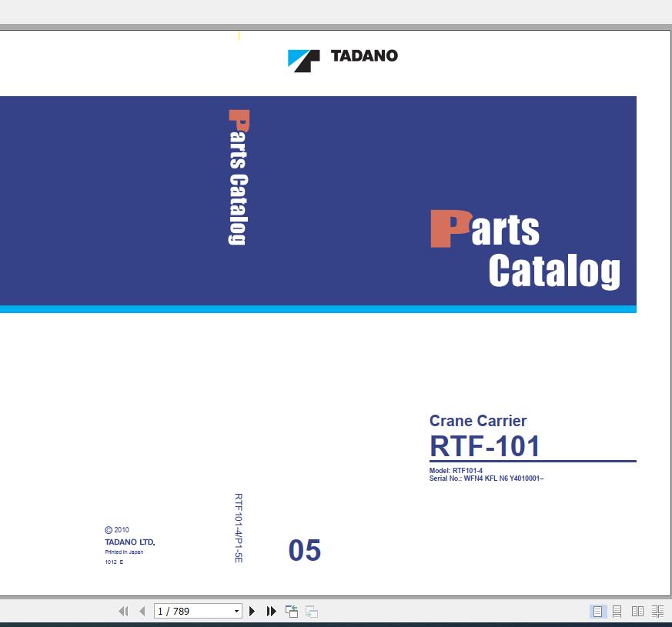Screen dimensions: 672x627
Task: Expand the page selection combo box arrow
Action: pyautogui.click(x=237, y=611)
